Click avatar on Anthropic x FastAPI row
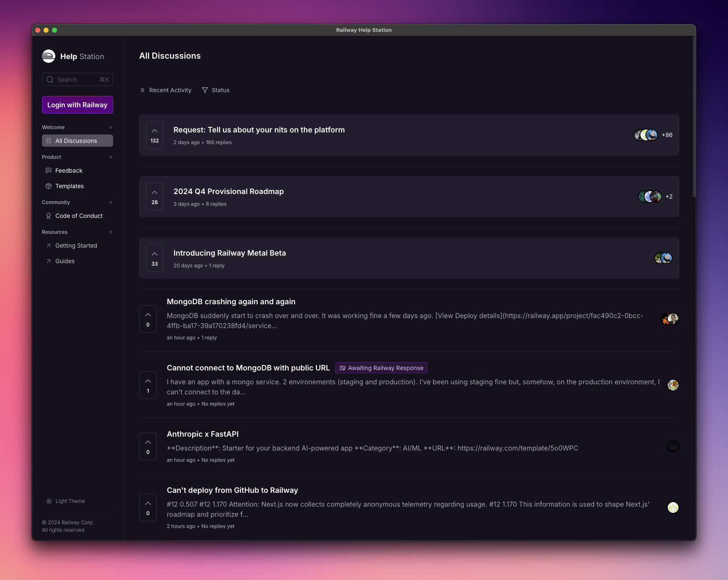The width and height of the screenshot is (728, 580). 673,446
